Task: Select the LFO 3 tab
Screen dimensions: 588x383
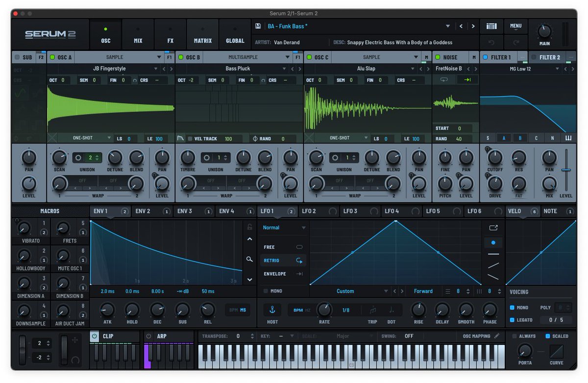Action: click(x=361, y=211)
